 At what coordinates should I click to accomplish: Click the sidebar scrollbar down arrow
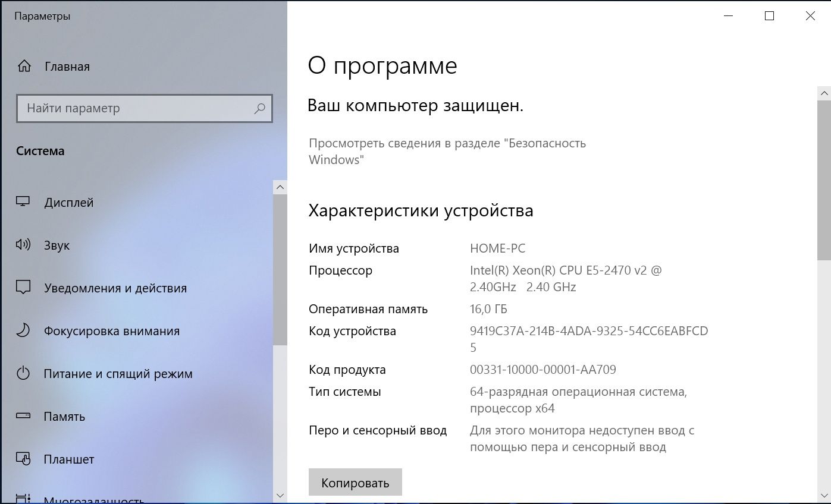pyautogui.click(x=280, y=494)
